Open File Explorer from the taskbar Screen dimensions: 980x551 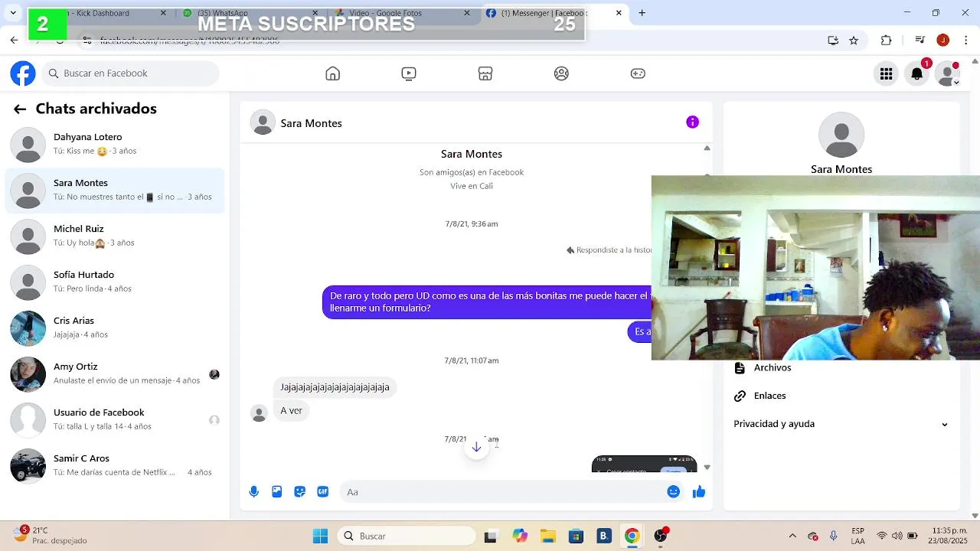(547, 536)
